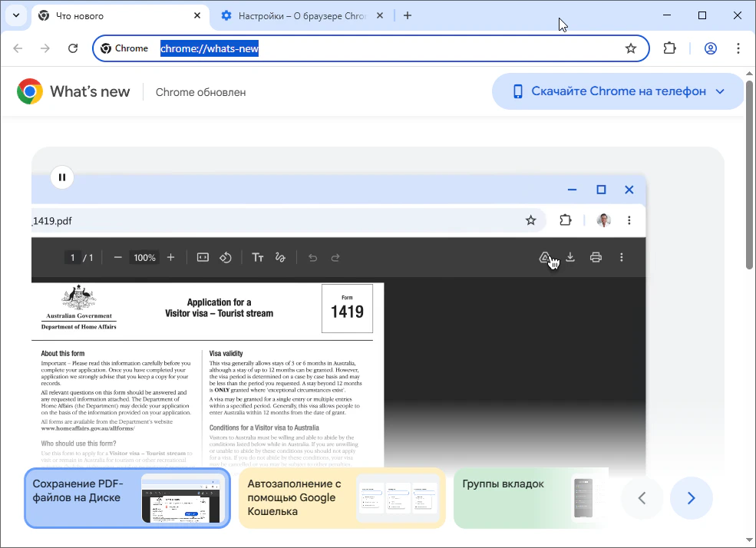Expand the tab search dropdown arrow
Image resolution: width=756 pixels, height=548 pixels.
click(15, 15)
